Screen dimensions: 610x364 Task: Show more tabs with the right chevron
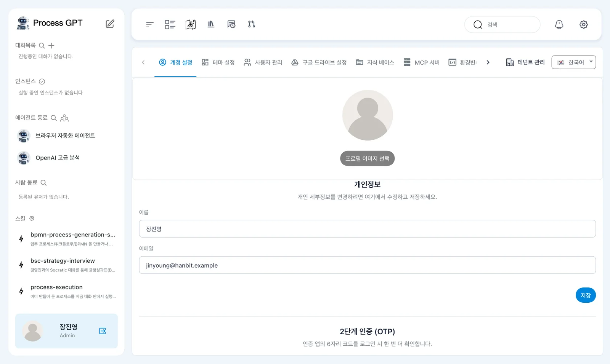488,62
